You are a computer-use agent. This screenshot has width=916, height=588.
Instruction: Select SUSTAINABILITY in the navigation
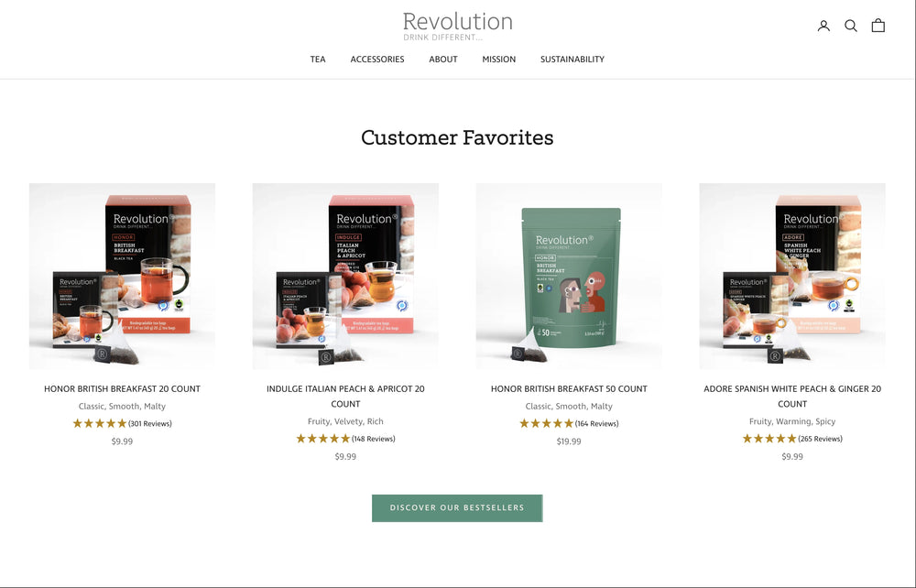[572, 59]
